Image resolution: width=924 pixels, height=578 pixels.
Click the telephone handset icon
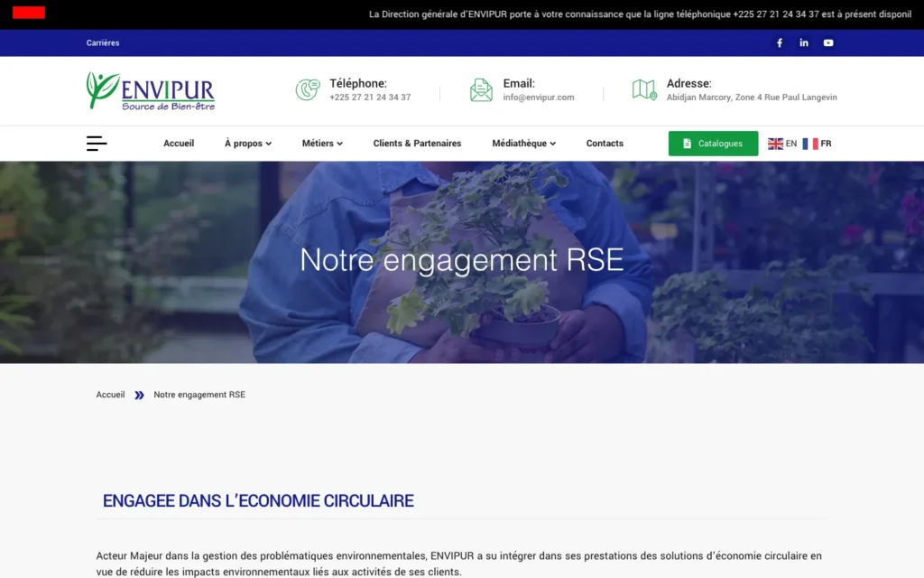click(308, 89)
